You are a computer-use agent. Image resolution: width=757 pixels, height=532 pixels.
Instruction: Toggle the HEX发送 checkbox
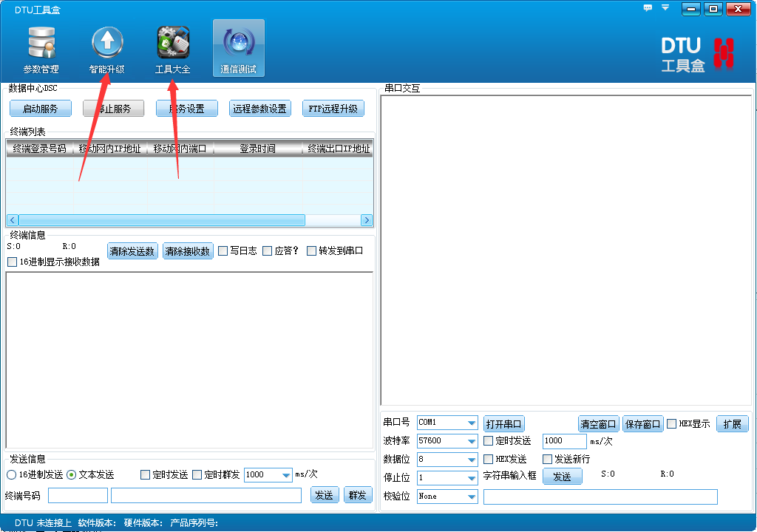(x=488, y=459)
